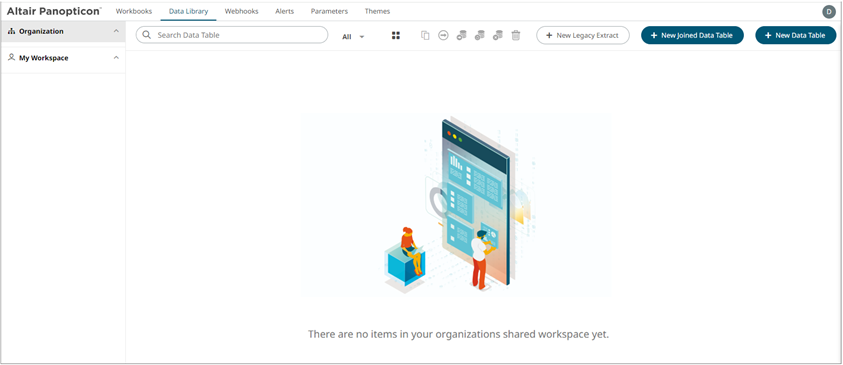Open the Parameters tab

coord(329,11)
